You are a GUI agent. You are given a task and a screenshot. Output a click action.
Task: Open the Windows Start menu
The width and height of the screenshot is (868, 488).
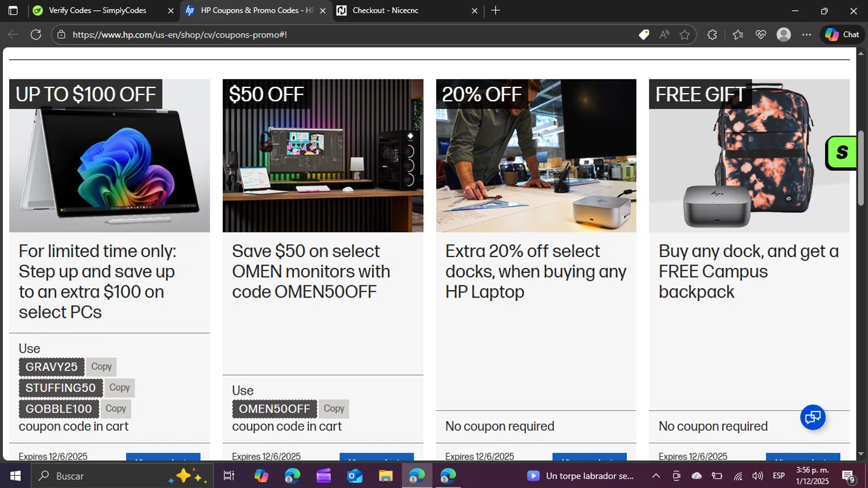coord(16,476)
